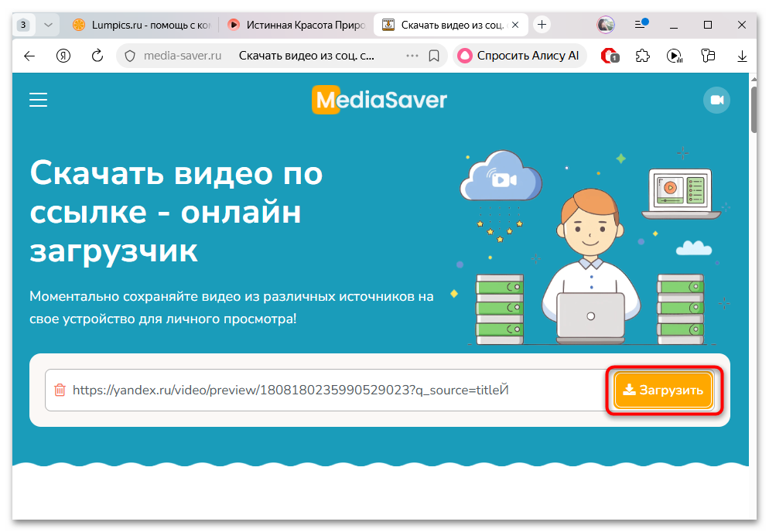
Task: Expand the tab list chevron
Action: [48, 25]
